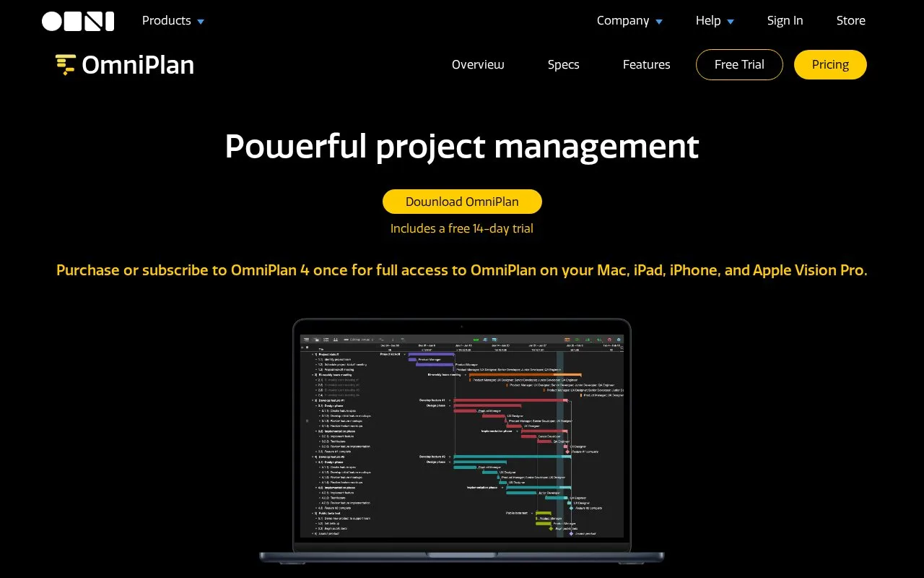Open the Overview tab
The width and height of the screenshot is (924, 578).
[478, 64]
